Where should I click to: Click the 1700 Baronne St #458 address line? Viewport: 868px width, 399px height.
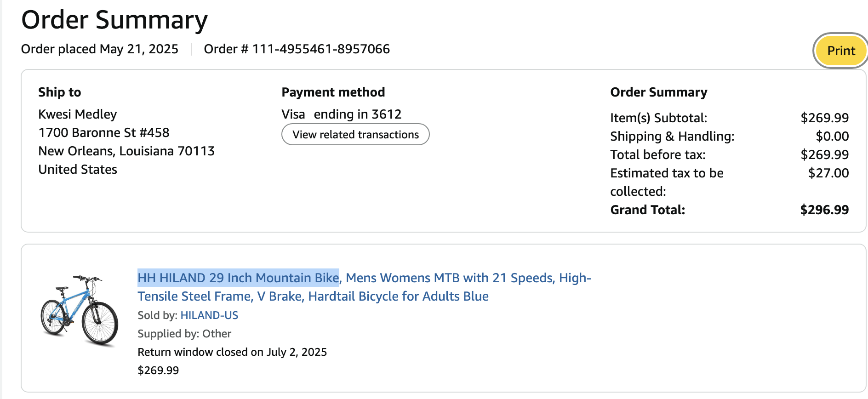104,133
